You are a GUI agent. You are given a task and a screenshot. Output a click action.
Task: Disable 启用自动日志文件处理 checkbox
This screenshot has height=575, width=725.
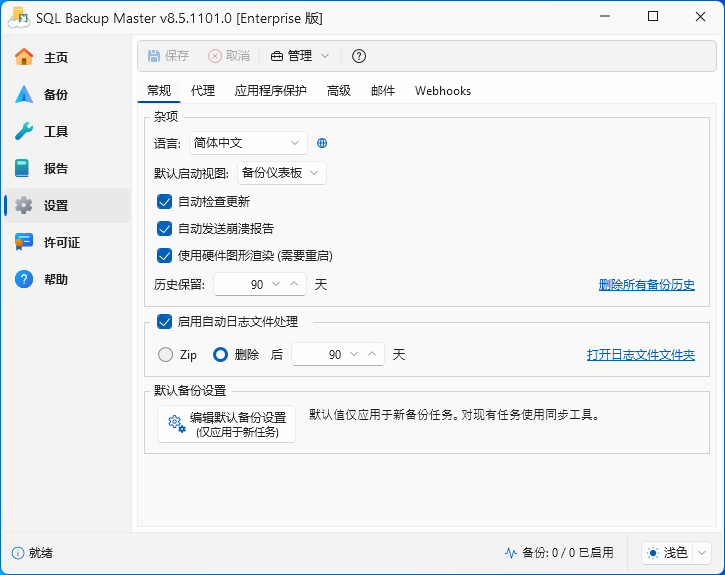click(165, 321)
